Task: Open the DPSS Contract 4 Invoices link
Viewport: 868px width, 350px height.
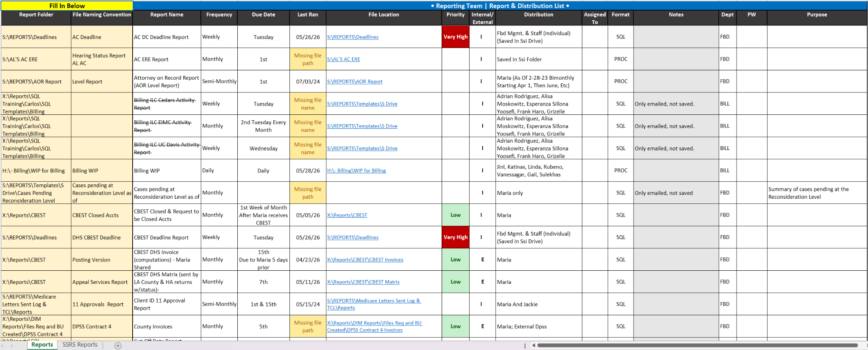Action: click(375, 326)
